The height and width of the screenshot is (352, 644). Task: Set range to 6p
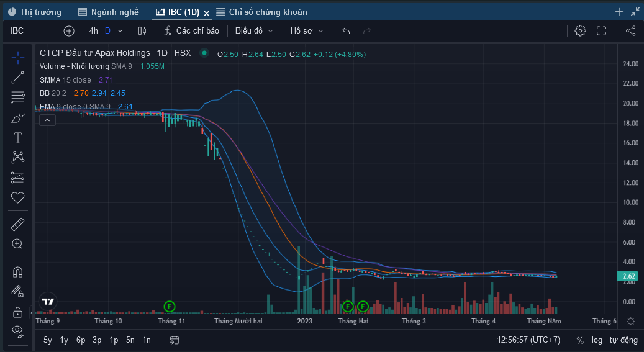coord(81,340)
